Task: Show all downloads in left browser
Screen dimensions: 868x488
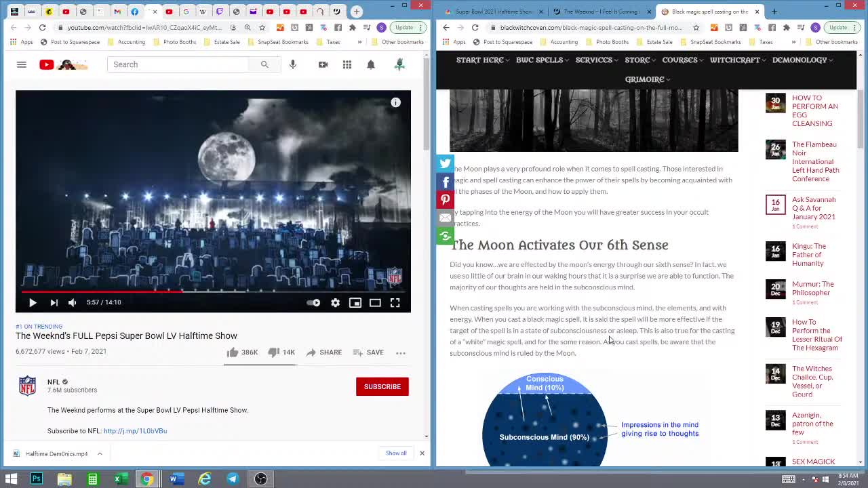Action: click(396, 453)
